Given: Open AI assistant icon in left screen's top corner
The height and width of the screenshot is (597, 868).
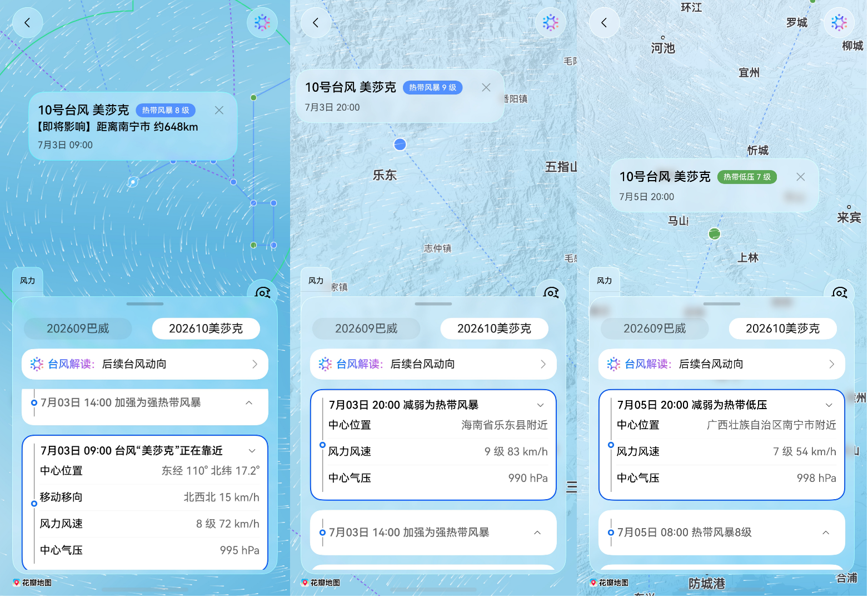Looking at the screenshot, I should 262,23.
